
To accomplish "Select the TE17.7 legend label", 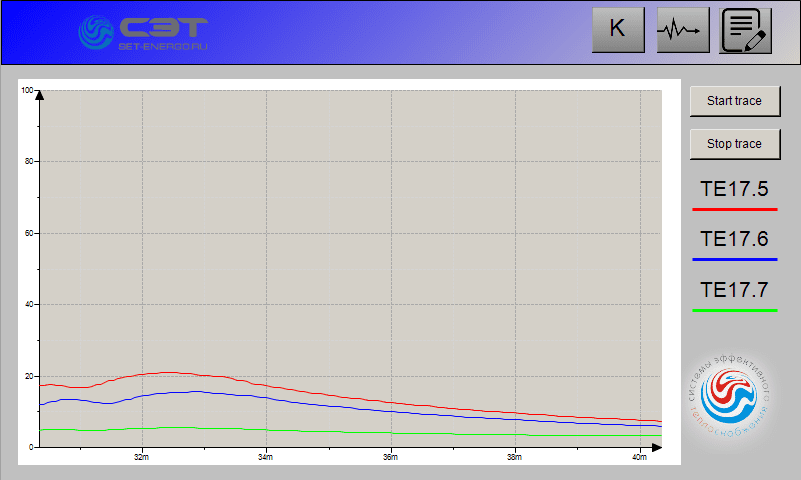I will 734,291.
